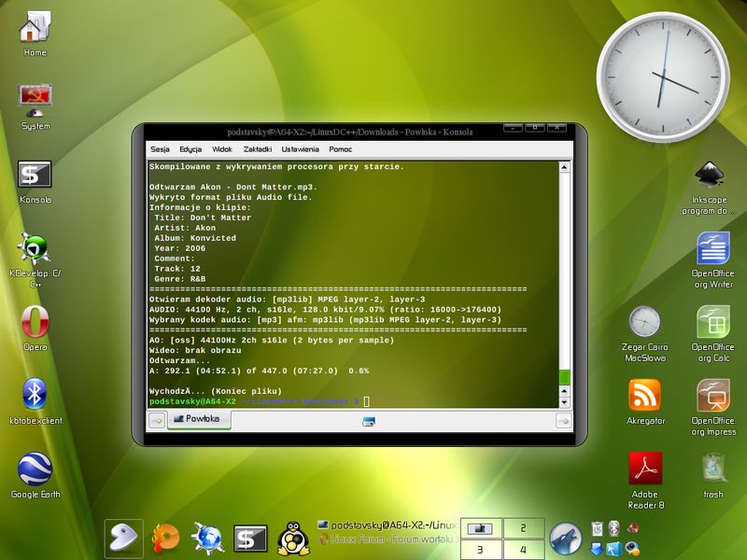
Task: Open the Home folder desktop icon
Action: coord(35,34)
